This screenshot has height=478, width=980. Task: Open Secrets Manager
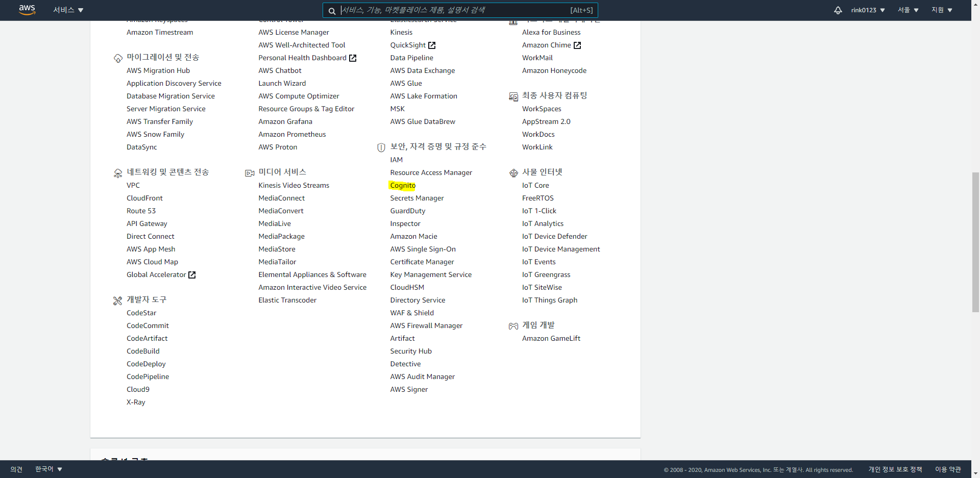pos(417,198)
